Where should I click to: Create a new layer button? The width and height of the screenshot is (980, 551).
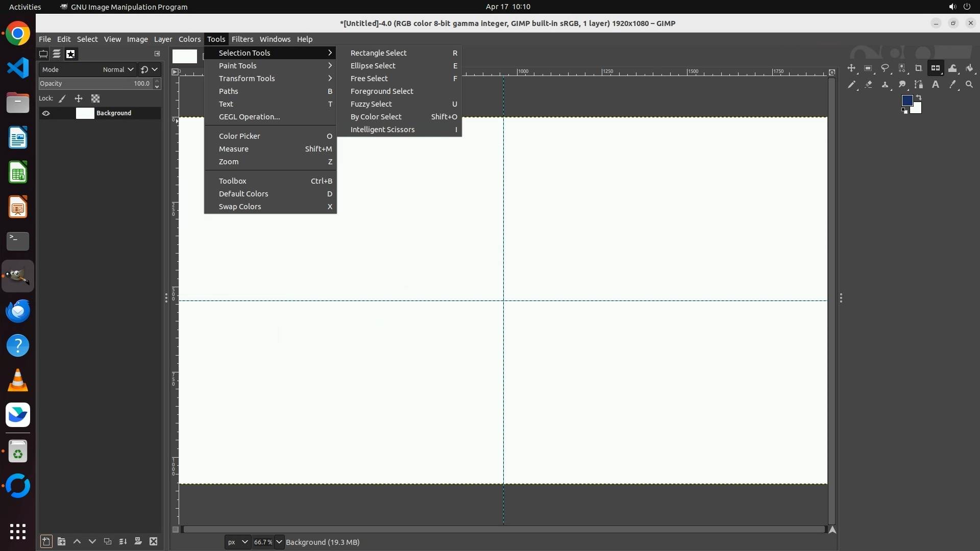(x=46, y=541)
